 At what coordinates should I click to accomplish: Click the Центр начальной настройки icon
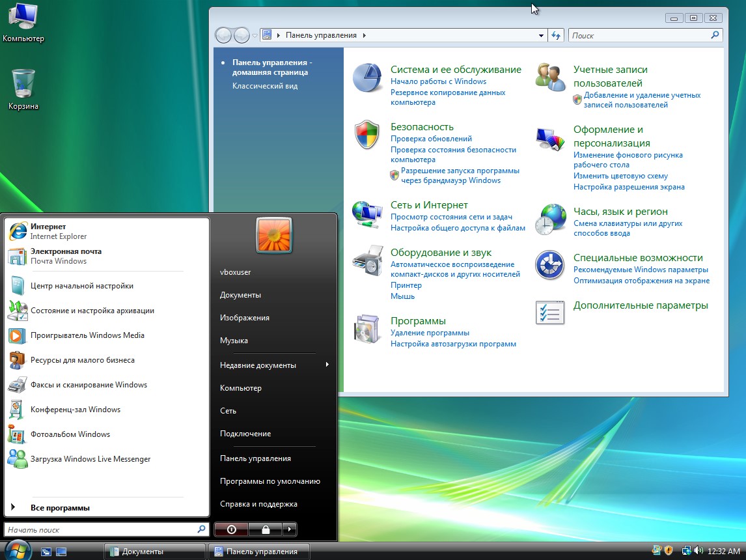point(18,285)
